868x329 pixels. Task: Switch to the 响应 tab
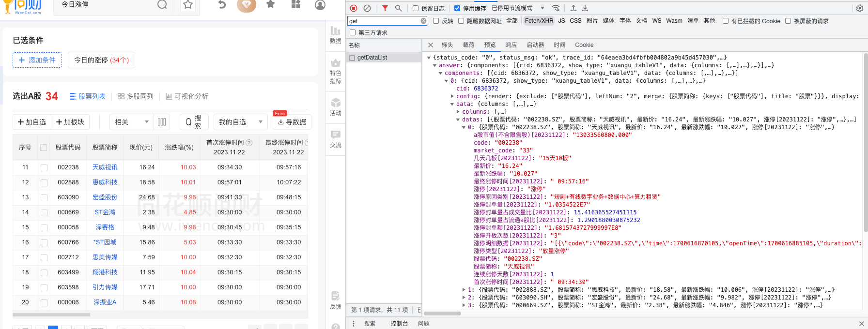[511, 45]
